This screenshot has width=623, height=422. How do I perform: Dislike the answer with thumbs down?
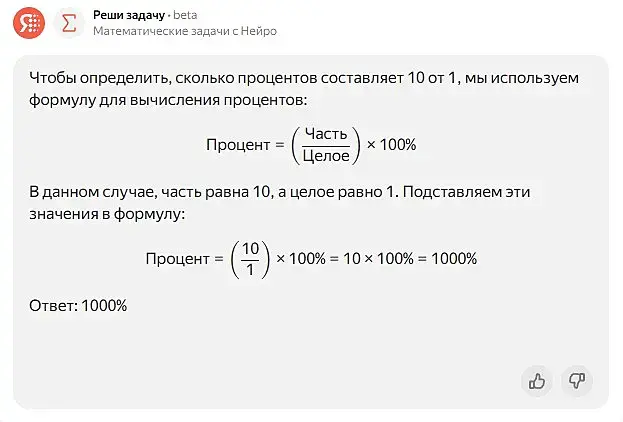(x=576, y=380)
